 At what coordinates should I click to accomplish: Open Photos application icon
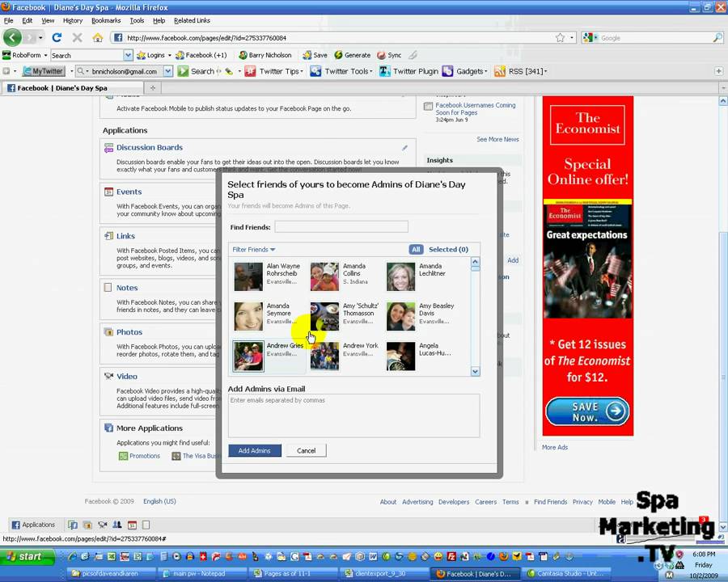108,332
